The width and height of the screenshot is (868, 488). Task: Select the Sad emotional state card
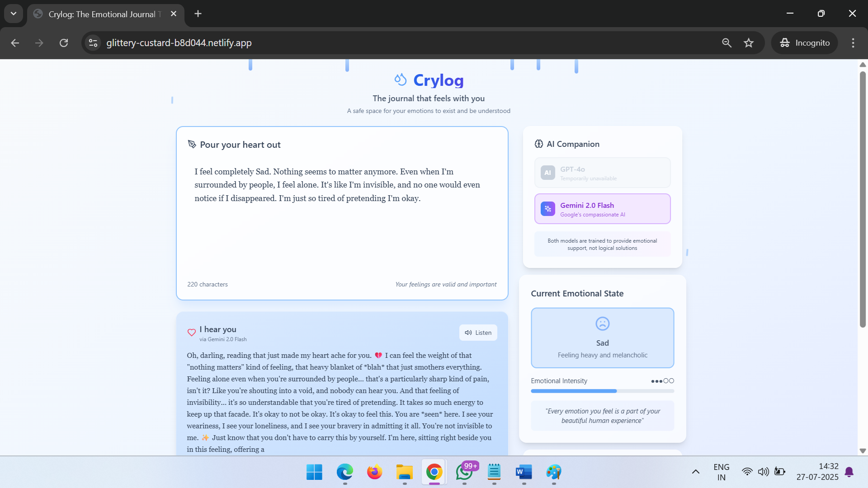click(602, 338)
